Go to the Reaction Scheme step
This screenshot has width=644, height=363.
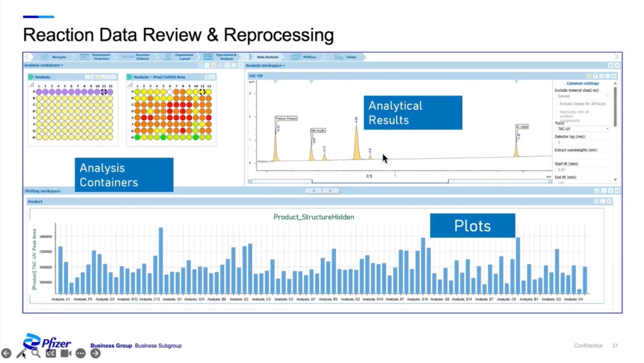tap(137, 57)
